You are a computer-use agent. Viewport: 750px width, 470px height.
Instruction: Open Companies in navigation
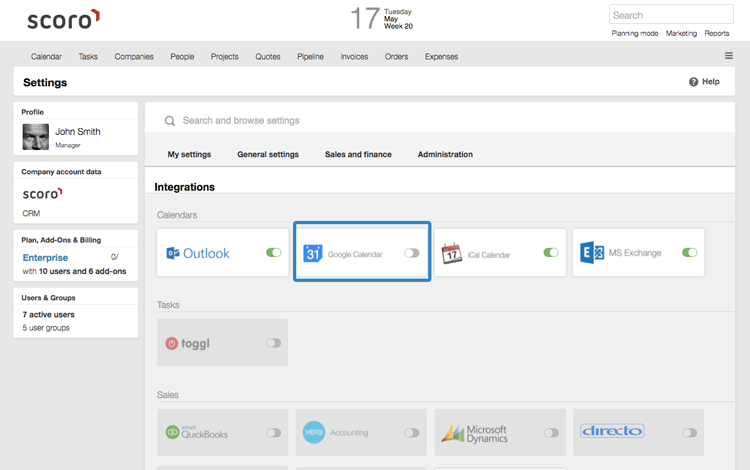coord(134,56)
